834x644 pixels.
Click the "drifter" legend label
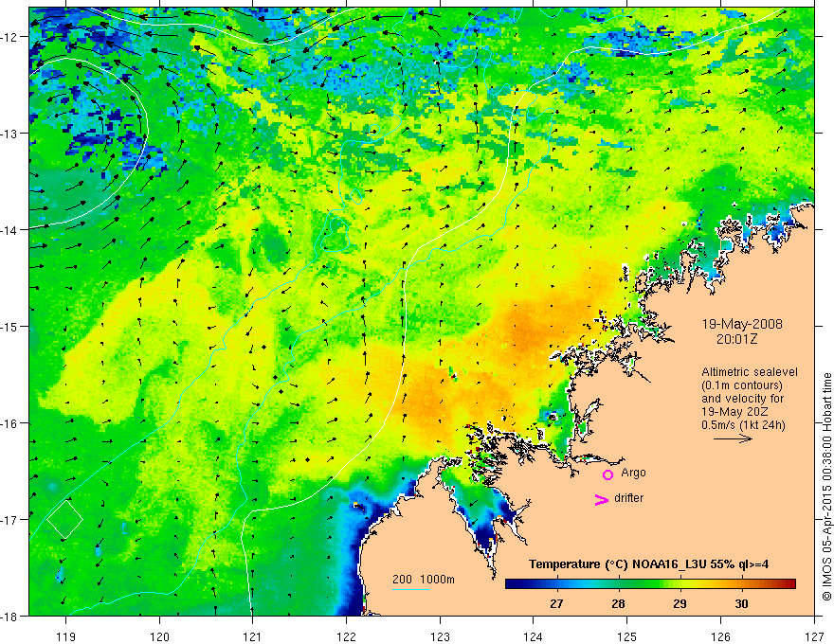(628, 498)
